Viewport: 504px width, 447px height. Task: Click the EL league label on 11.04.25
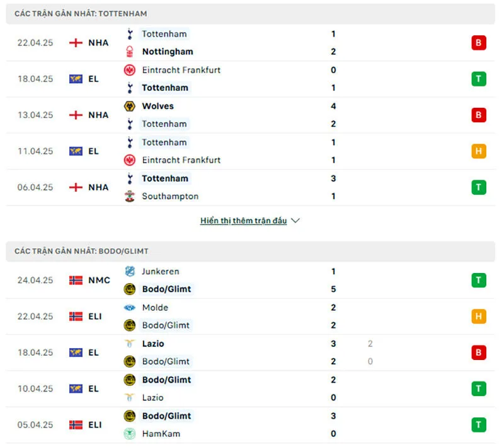(x=93, y=151)
